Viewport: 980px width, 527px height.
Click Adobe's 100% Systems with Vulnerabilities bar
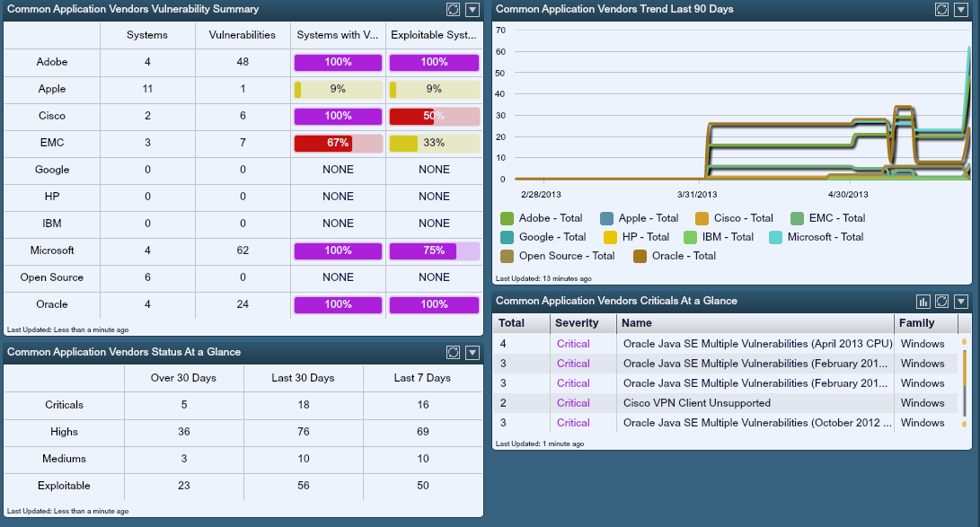click(x=338, y=63)
